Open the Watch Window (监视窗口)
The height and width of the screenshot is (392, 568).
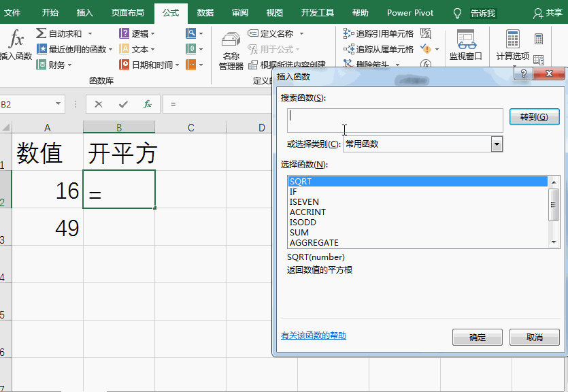point(466,46)
